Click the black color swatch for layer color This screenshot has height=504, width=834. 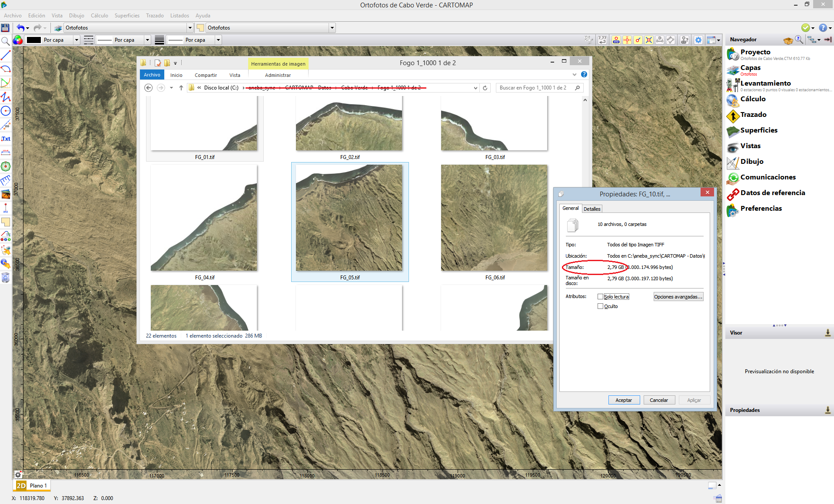(x=33, y=40)
